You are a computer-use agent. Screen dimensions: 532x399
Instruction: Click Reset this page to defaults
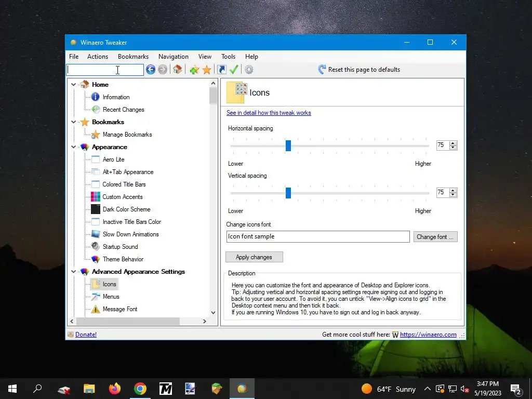tap(359, 70)
